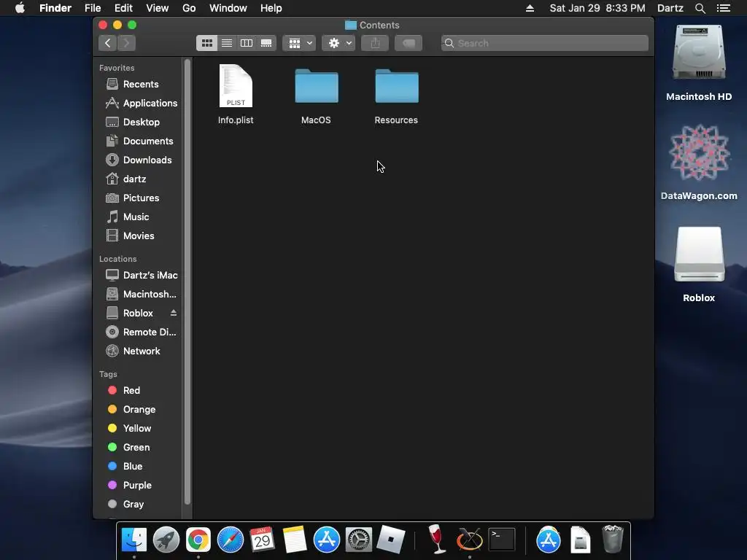Open the Window menu
The image size is (747, 560).
(228, 8)
